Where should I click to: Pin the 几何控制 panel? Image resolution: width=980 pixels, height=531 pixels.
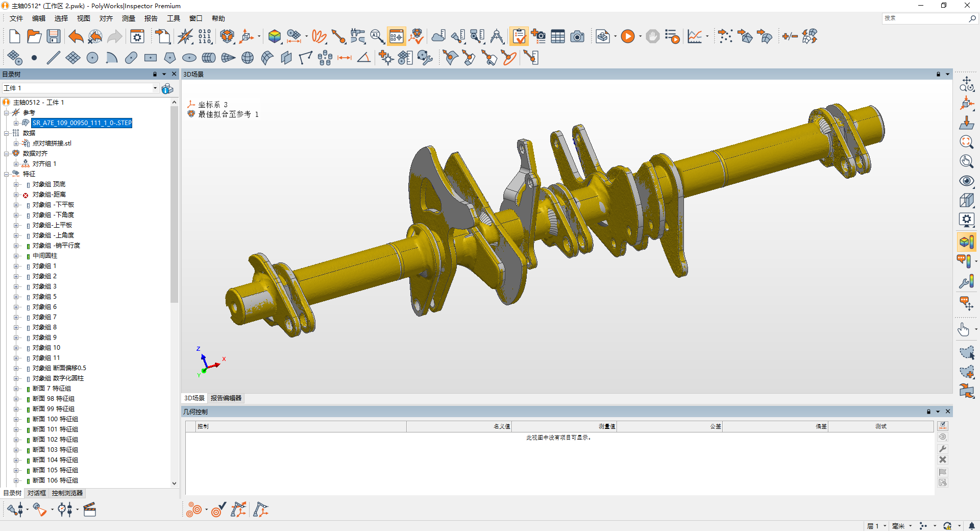(x=928, y=412)
